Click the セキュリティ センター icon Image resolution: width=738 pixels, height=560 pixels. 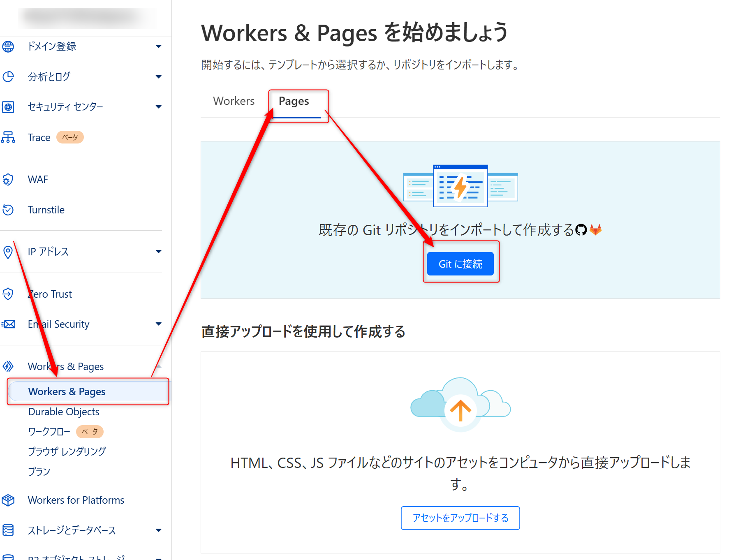pyautogui.click(x=8, y=107)
